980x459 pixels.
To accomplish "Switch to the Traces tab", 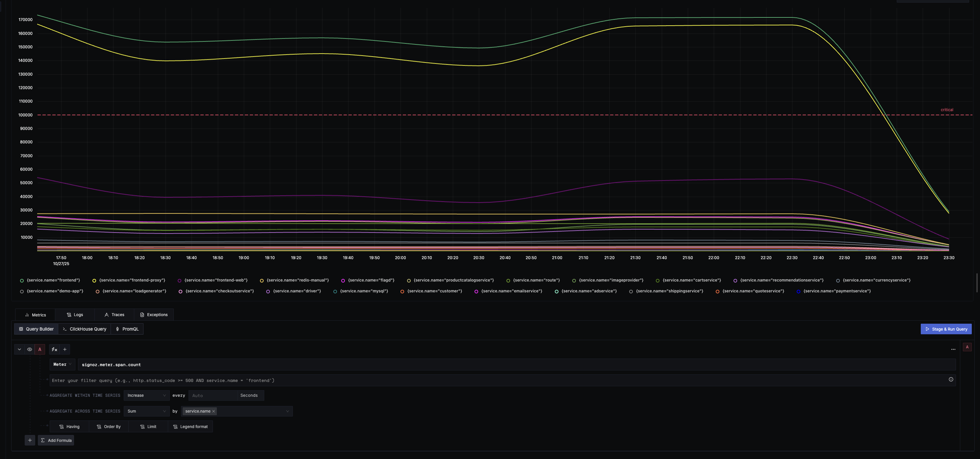I will pyautogui.click(x=115, y=315).
